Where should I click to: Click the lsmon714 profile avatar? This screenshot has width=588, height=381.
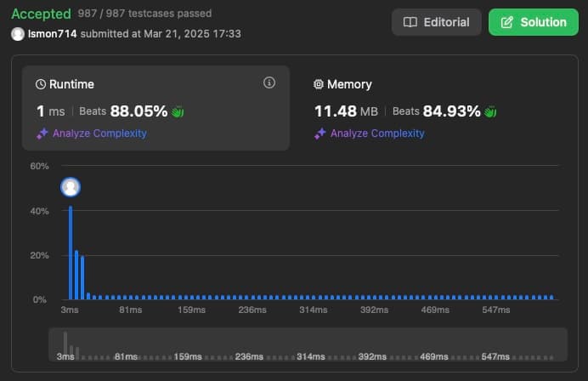(x=18, y=34)
